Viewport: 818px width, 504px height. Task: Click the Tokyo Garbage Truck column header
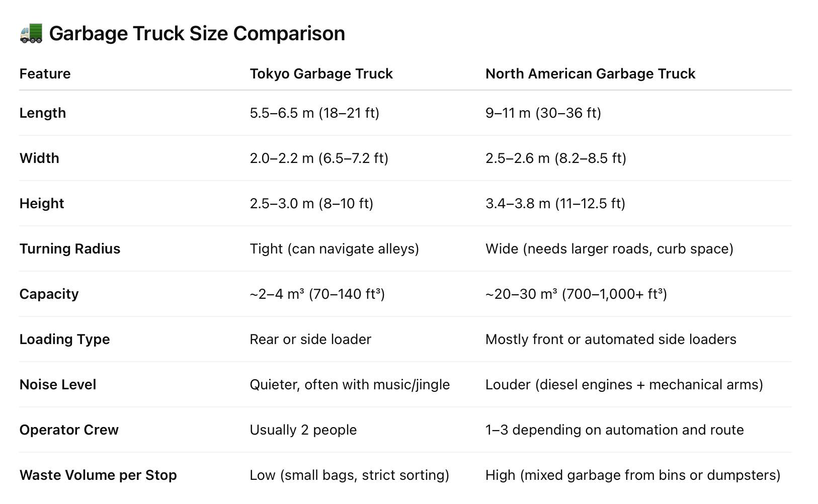tap(321, 73)
